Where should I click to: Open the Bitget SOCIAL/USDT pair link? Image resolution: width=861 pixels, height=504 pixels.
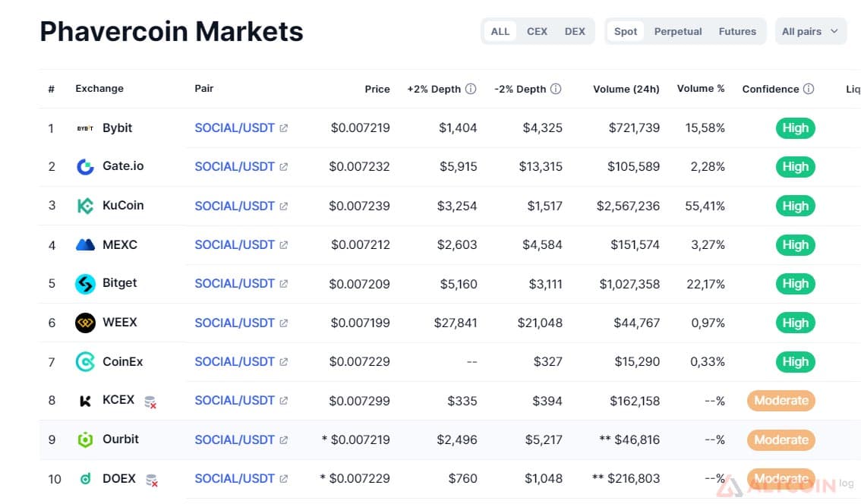(x=235, y=284)
